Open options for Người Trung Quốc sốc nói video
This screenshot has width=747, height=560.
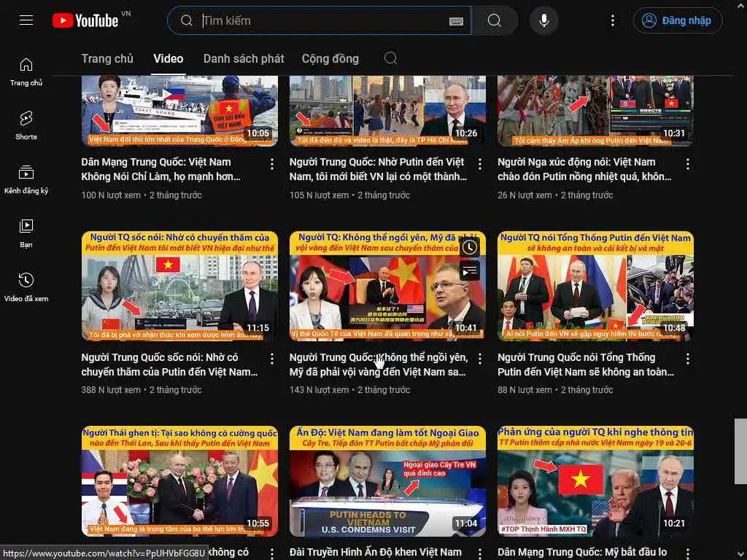[272, 359]
